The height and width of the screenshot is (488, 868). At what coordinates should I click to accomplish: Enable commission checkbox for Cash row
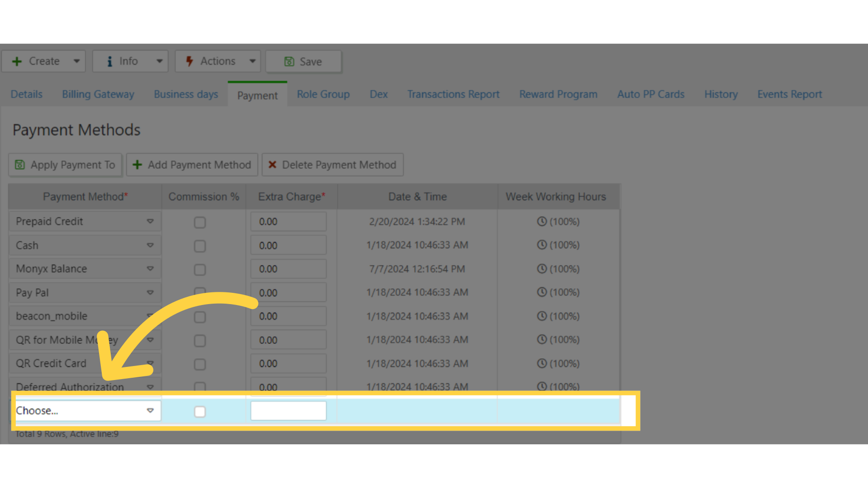click(200, 246)
